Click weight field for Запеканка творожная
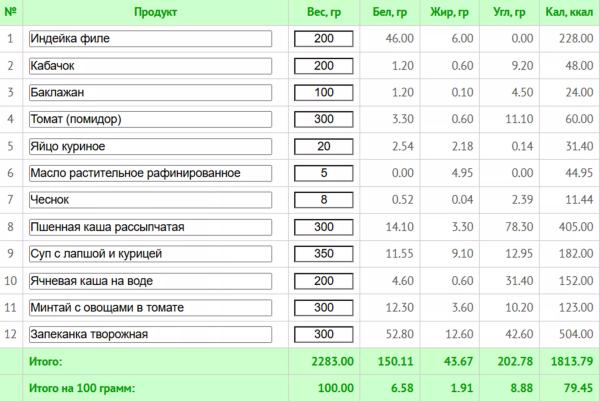This screenshot has height=401, width=600. click(x=324, y=334)
